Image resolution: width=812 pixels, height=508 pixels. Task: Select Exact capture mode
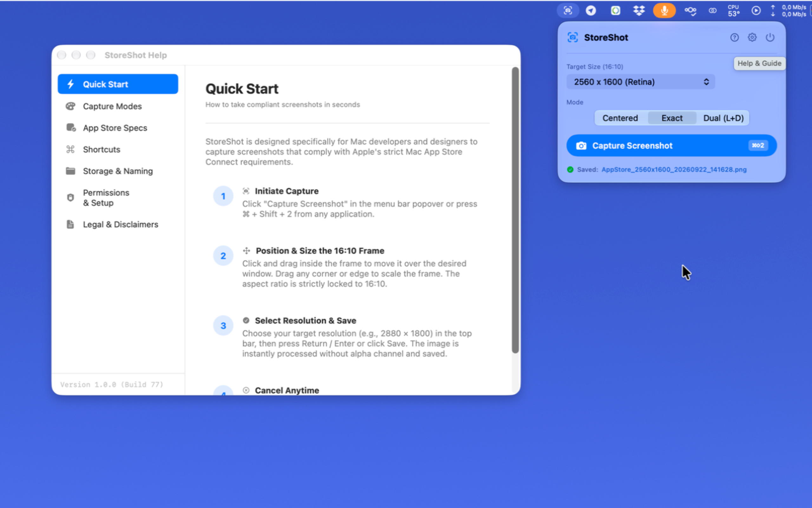pyautogui.click(x=672, y=118)
